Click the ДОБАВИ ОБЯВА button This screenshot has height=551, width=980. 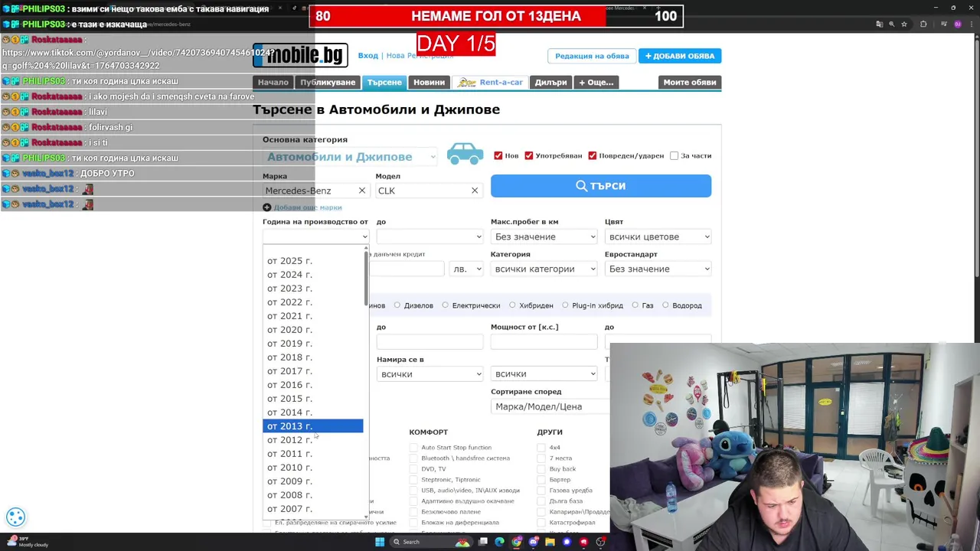tap(680, 56)
